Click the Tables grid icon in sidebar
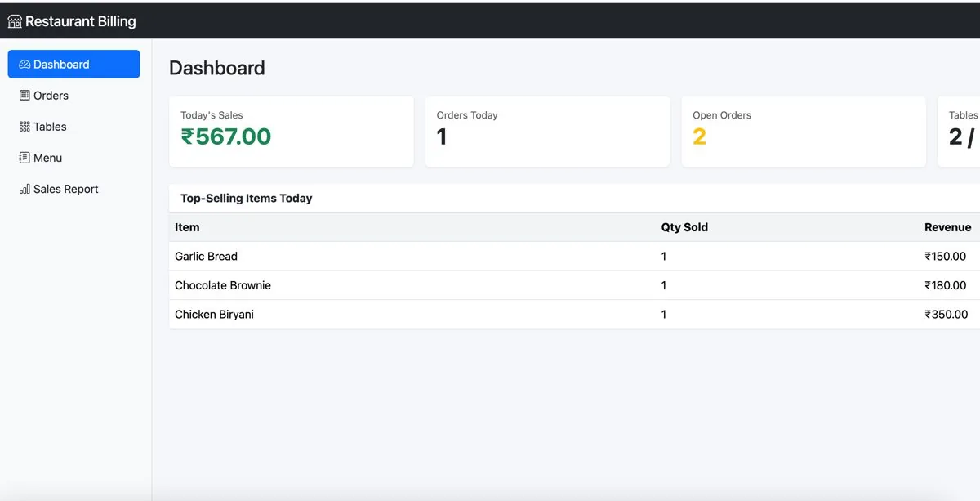Screen dimensions: 980x501 pos(24,127)
